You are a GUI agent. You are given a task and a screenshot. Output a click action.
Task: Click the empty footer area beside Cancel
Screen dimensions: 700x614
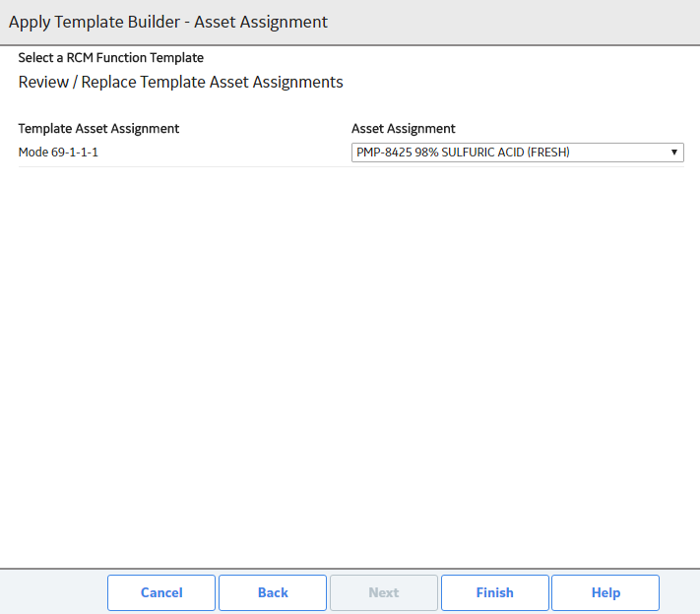(x=53, y=592)
